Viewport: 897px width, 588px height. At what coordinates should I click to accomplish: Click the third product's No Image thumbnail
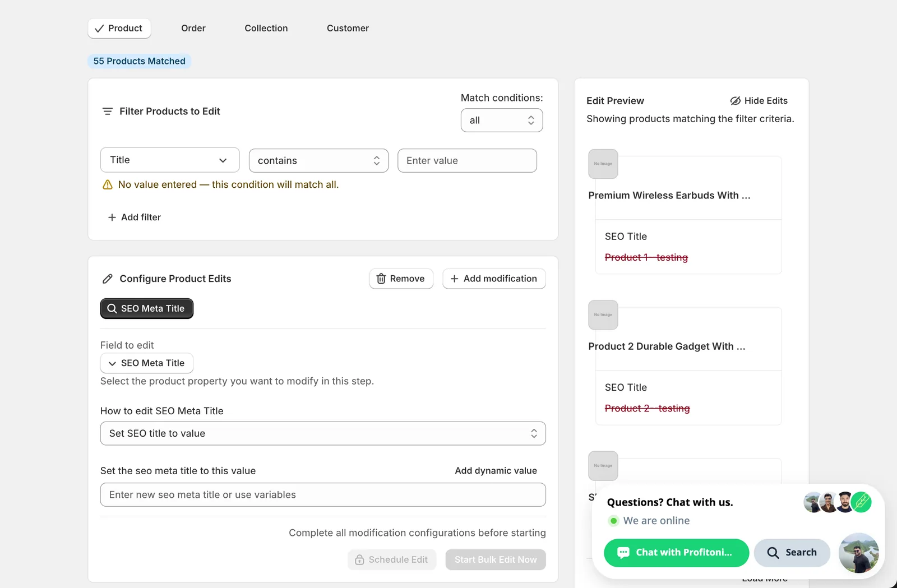(x=603, y=466)
